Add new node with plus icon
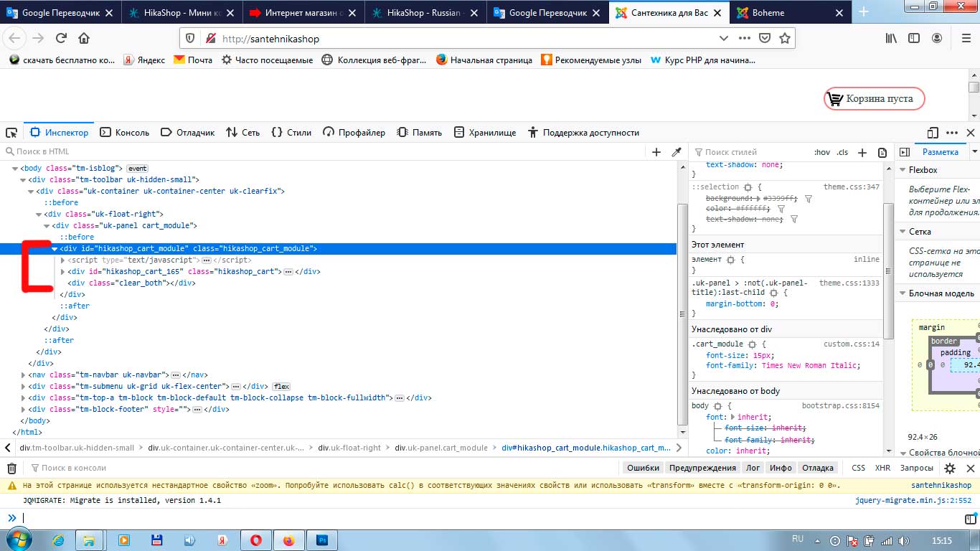This screenshot has width=980, height=551. [x=656, y=152]
